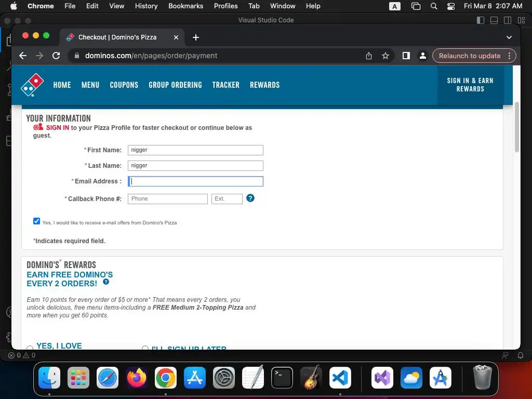Viewport: 532px width, 399px height.
Task: Click the date and time in the menu bar
Action: coord(493,6)
